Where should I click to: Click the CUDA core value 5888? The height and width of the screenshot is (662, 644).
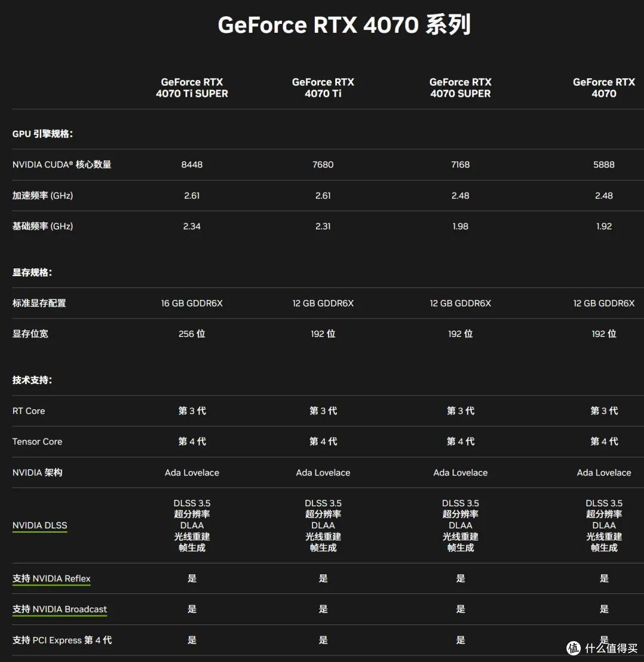coord(604,165)
